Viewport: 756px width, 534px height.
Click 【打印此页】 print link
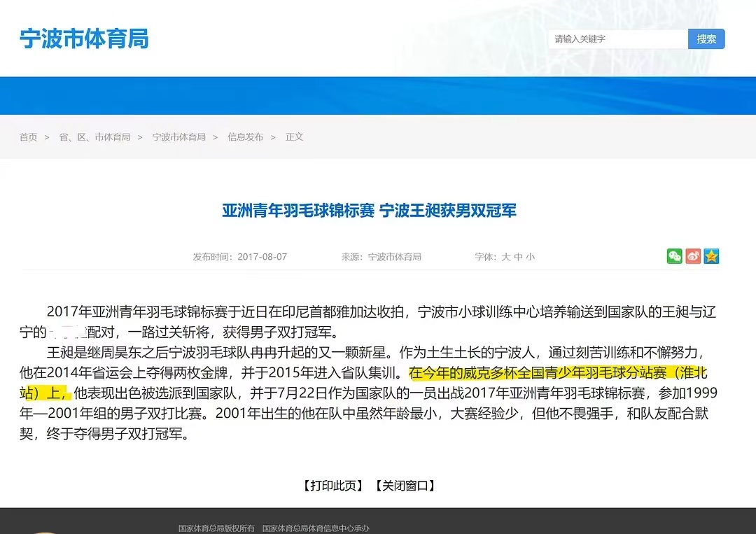[333, 486]
